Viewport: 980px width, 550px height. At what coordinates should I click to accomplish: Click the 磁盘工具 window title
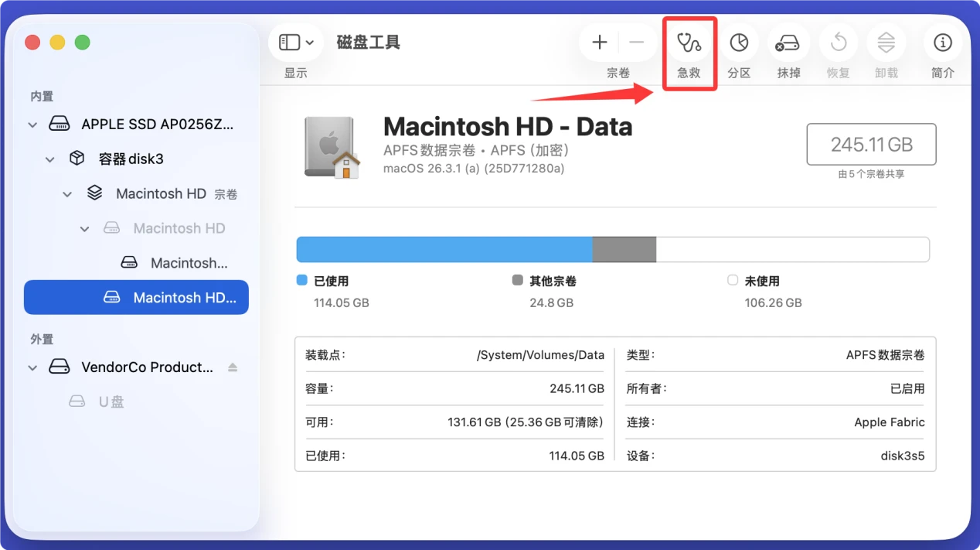(369, 43)
